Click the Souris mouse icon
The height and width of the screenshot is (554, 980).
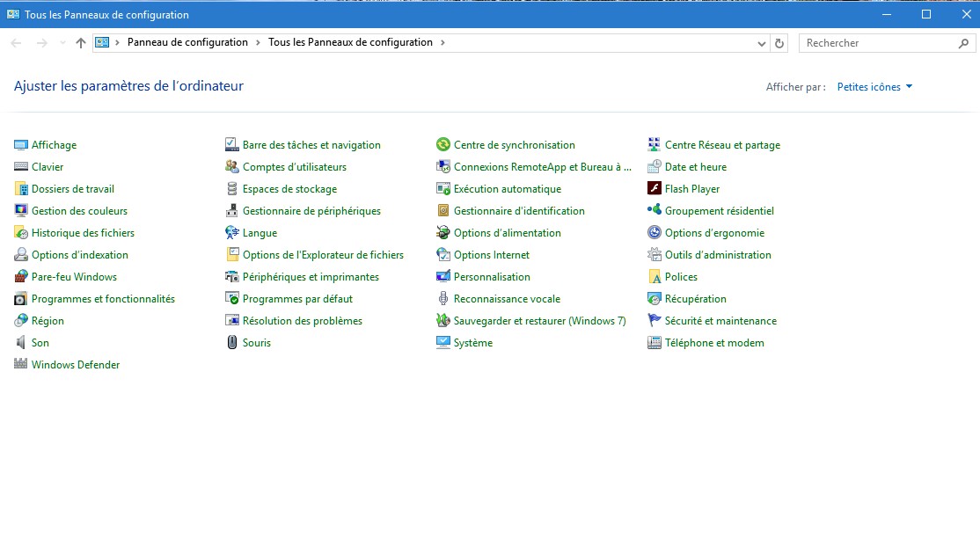(x=232, y=342)
